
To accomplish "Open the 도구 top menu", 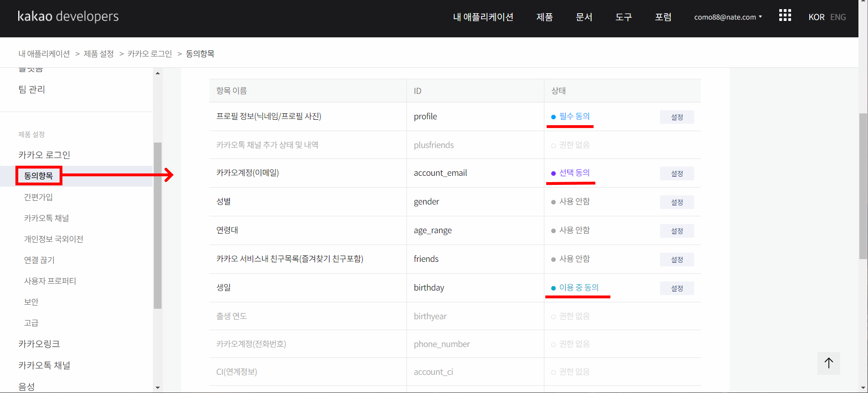I will (624, 17).
